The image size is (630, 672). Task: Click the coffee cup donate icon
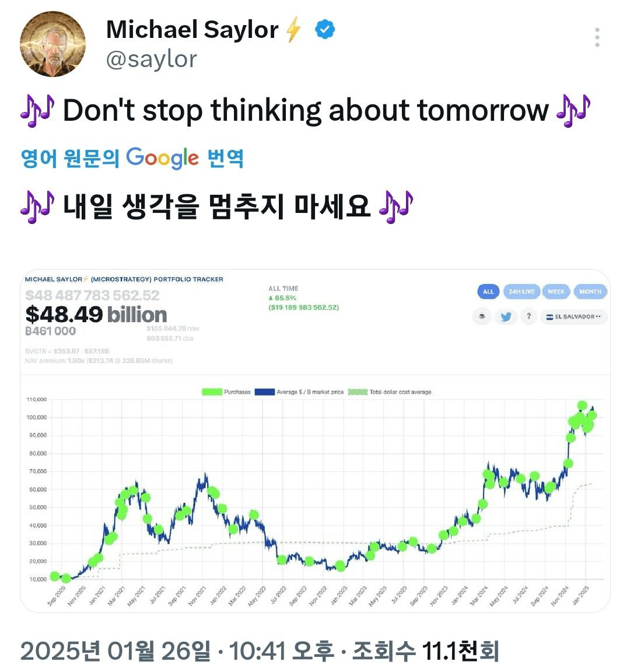pyautogui.click(x=482, y=317)
